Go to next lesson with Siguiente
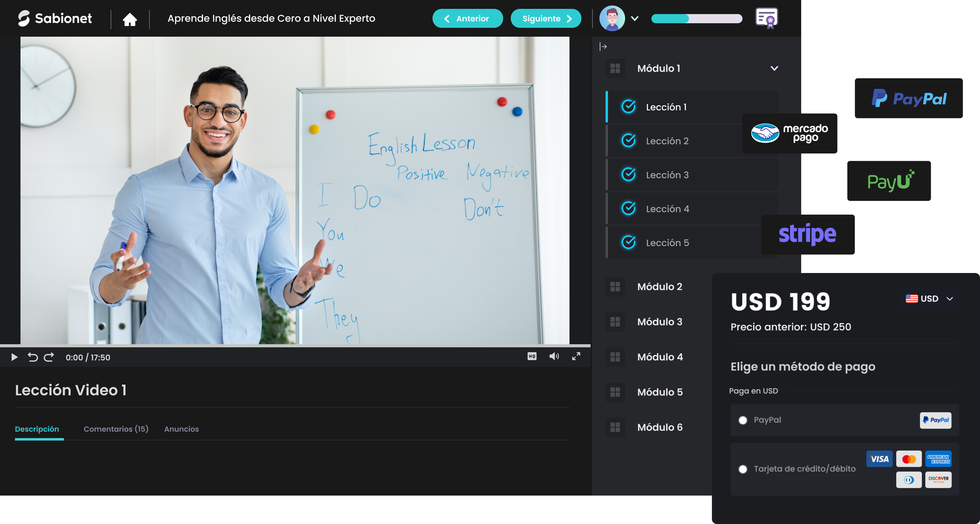Screen dimensions: 980x524 [x=546, y=18]
